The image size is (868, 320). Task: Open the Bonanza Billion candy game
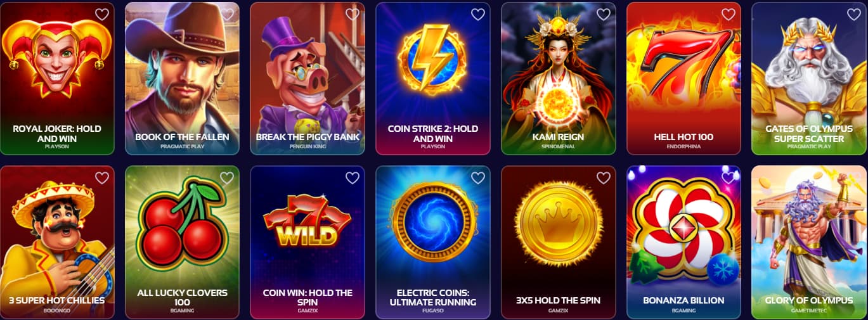(683, 242)
